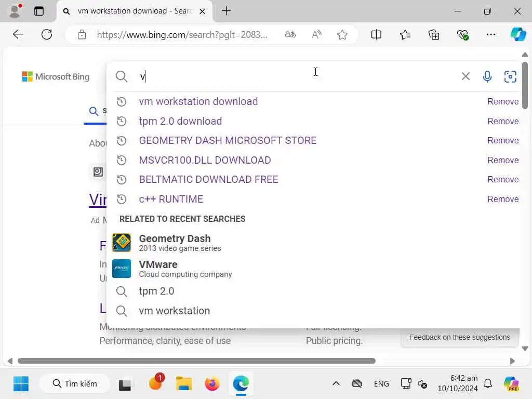Show hidden tray icons chevron
This screenshot has height=399, width=532.
(336, 384)
